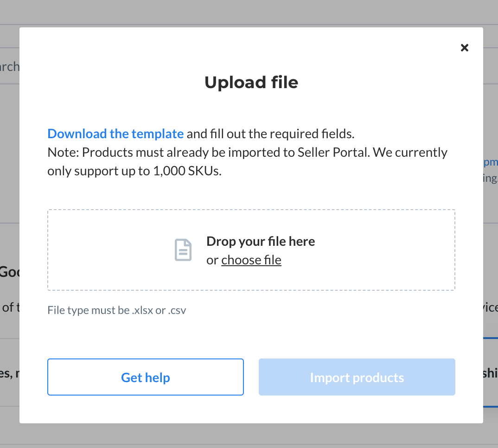Click the document icon in drop zone
This screenshot has width=498, height=448.
(x=183, y=250)
